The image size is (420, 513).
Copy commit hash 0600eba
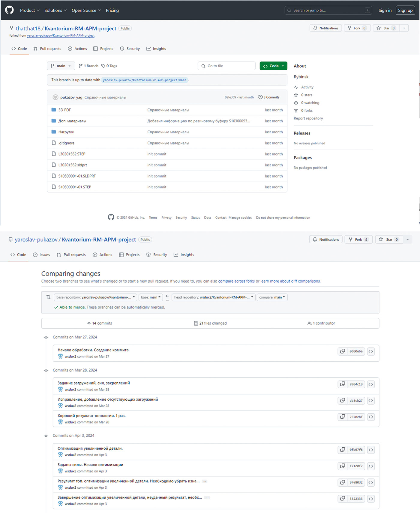[x=342, y=351]
